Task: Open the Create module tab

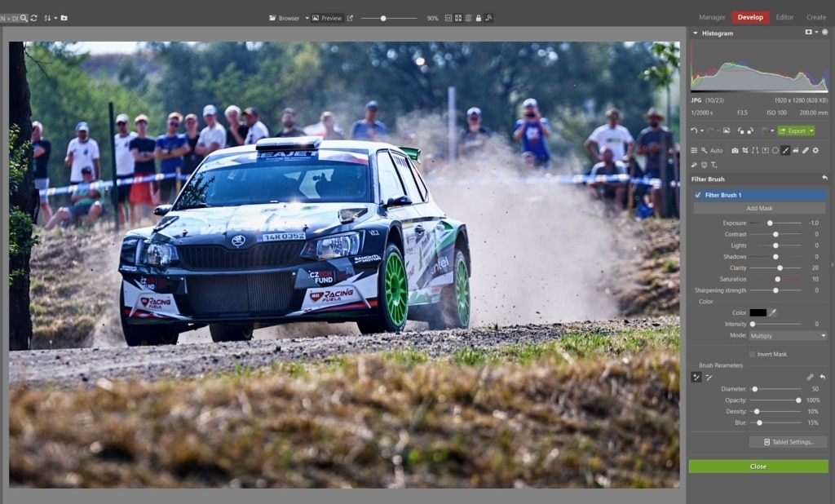Action: pos(815,17)
